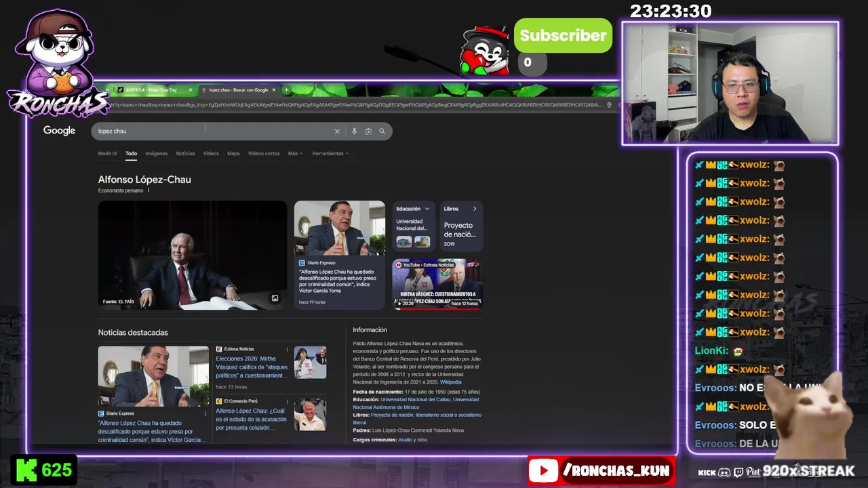Click the Exitosa Noticias article thumbnail
The width and height of the screenshot is (868, 488).
tap(310, 363)
